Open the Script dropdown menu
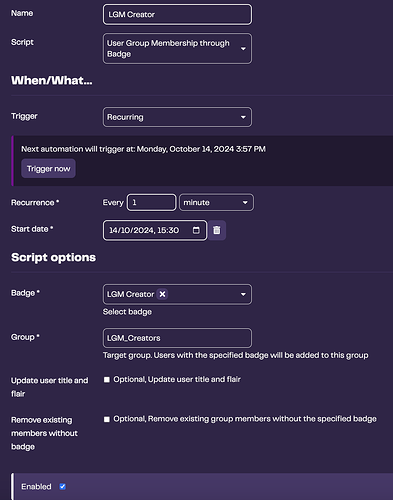Image resolution: width=393 pixels, height=500 pixels. (x=177, y=49)
